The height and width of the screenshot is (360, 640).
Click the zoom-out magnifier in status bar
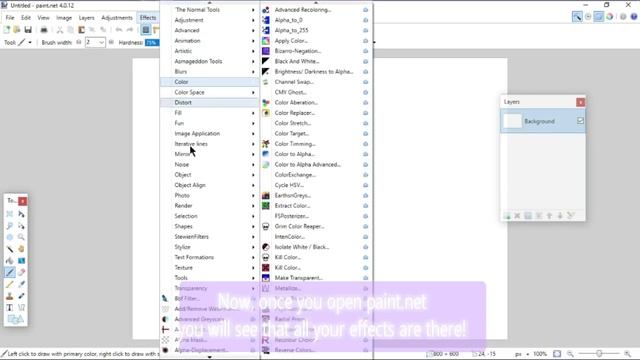(570, 354)
